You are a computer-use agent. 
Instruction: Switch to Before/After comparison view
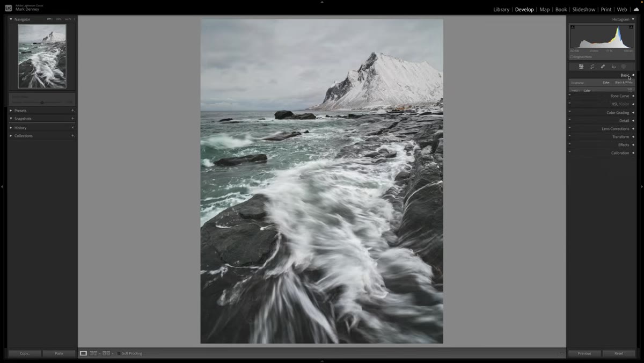(x=106, y=353)
